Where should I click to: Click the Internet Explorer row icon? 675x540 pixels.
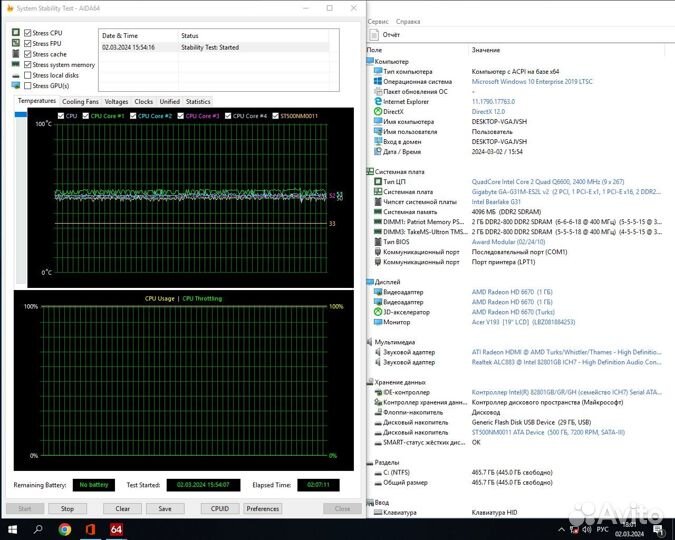378,101
